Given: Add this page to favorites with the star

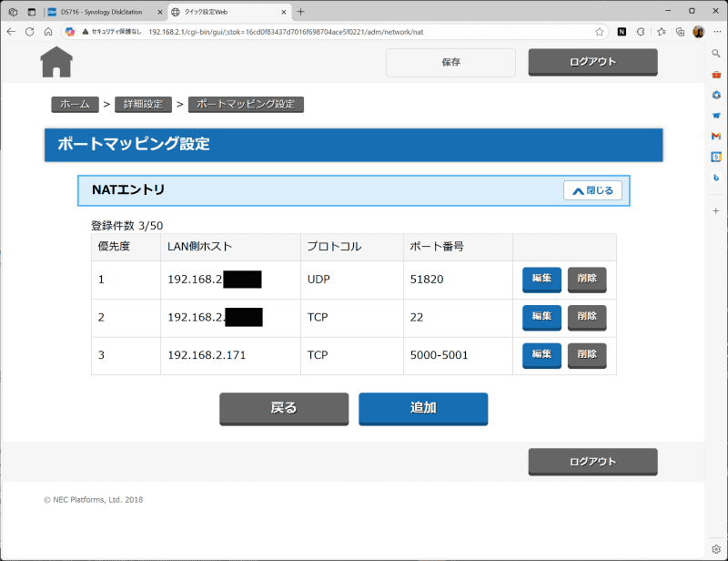Looking at the screenshot, I should [600, 30].
